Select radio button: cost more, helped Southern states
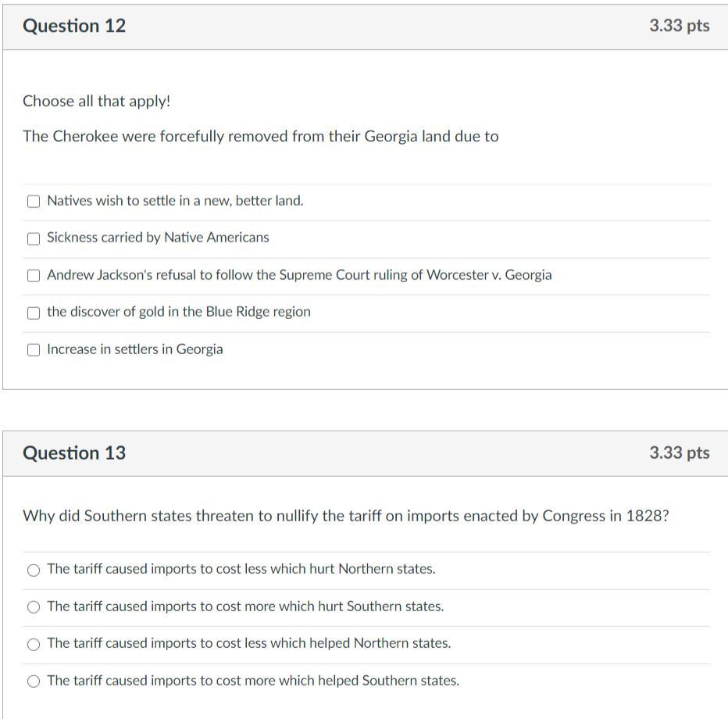 point(34,681)
